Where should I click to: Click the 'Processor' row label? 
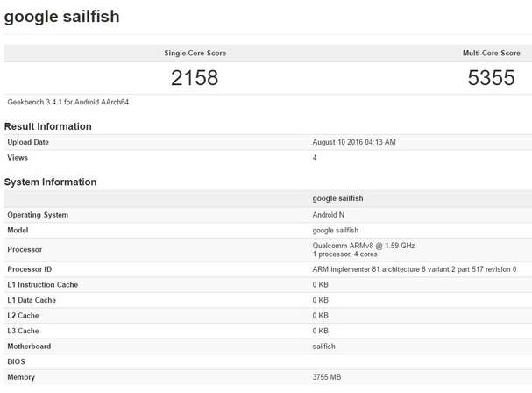click(25, 250)
